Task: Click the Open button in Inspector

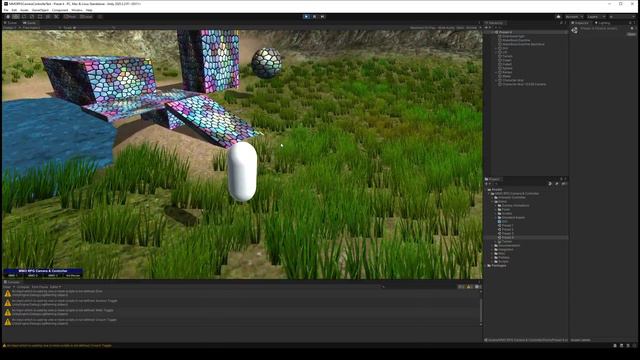Action: click(631, 35)
